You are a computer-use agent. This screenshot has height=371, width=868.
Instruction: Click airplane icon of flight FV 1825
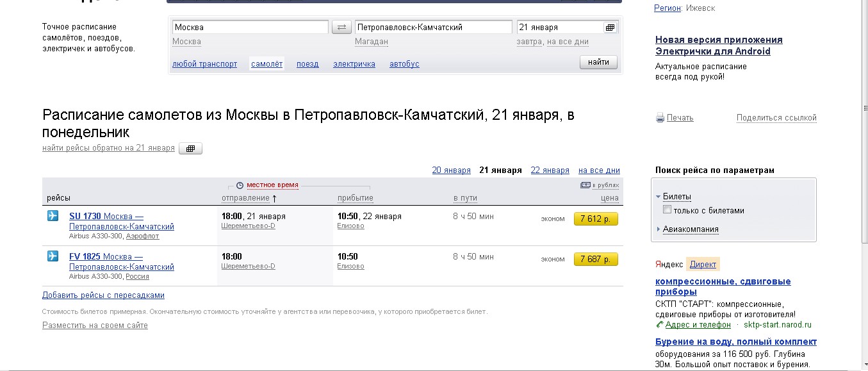click(53, 256)
